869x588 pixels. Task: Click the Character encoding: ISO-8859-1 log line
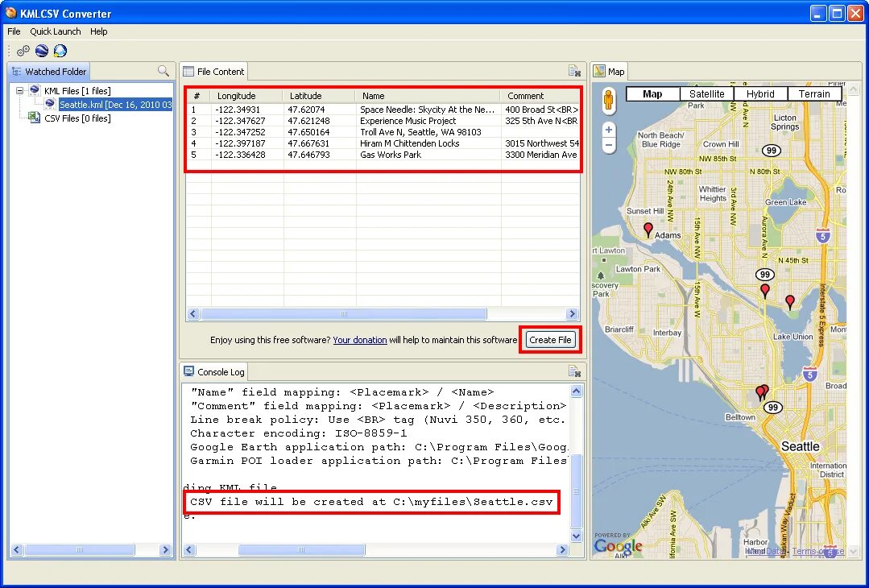click(x=298, y=433)
